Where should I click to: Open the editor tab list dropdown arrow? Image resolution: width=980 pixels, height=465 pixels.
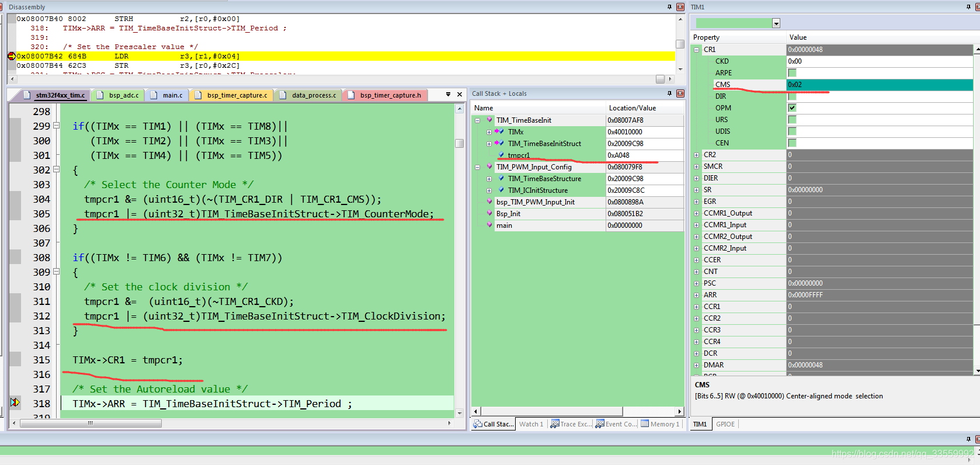coord(448,94)
